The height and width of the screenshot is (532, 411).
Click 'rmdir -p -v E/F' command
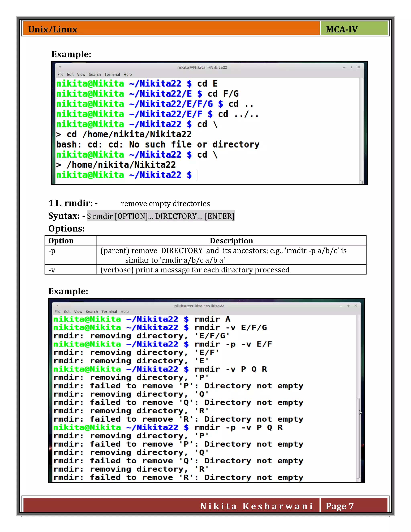(233, 344)
